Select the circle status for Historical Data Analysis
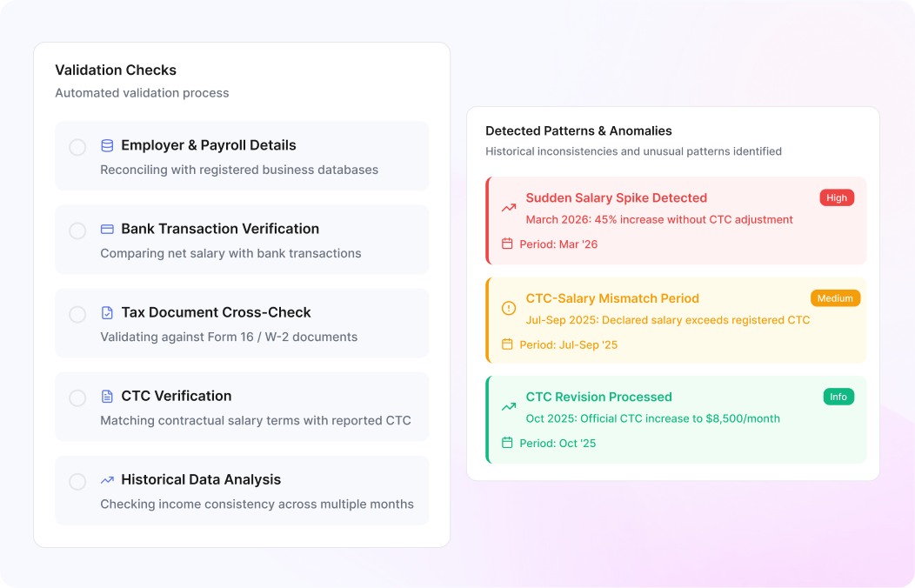This screenshot has height=588, width=915. [x=77, y=482]
